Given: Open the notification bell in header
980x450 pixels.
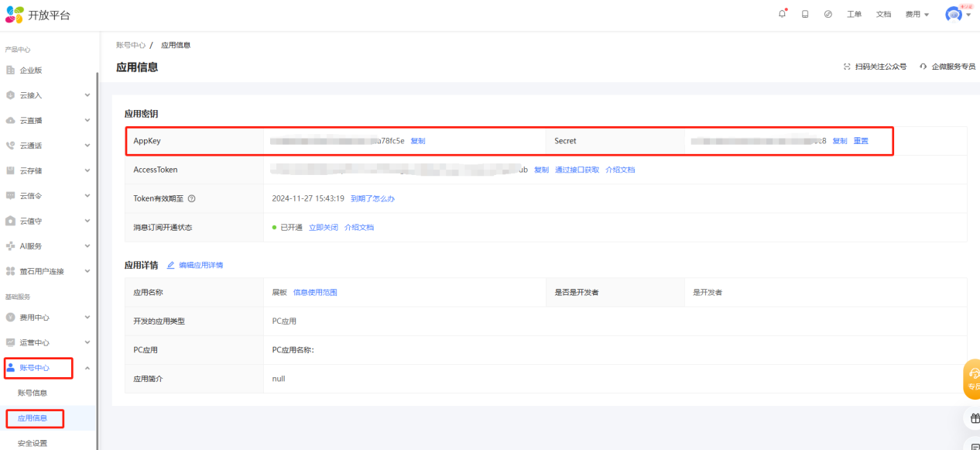Looking at the screenshot, I should pyautogui.click(x=783, y=14).
